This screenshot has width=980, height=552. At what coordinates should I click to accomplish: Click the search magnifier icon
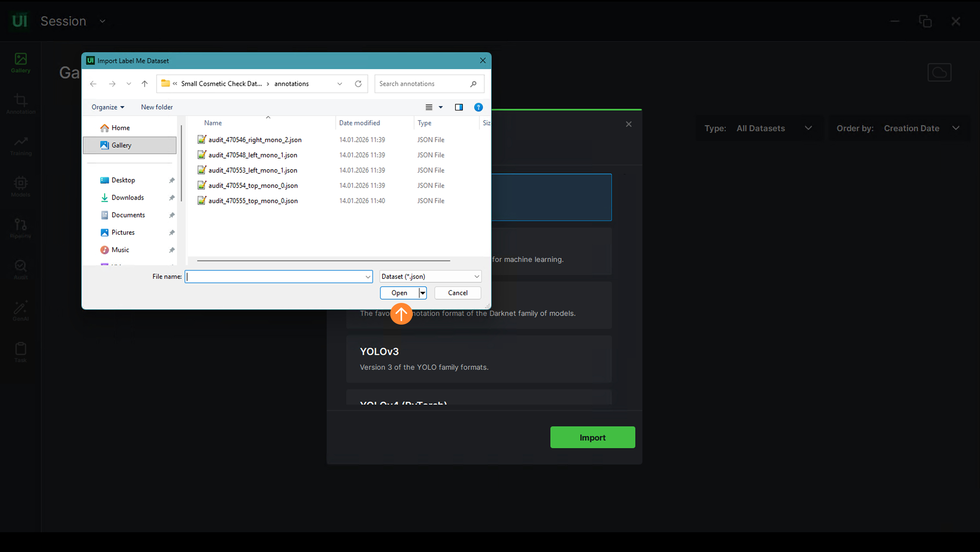[473, 84]
